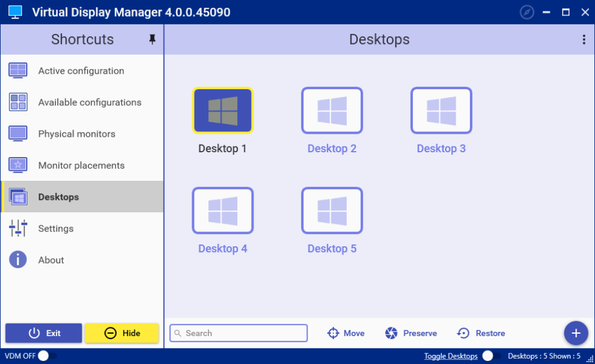The height and width of the screenshot is (364, 595).
Task: Pick the Desktop 5 icon
Action: tap(331, 211)
